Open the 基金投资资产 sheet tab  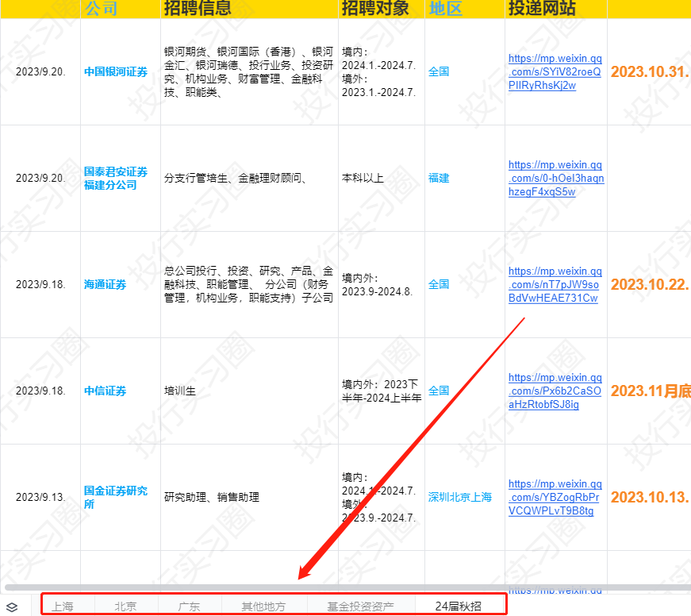pos(360,606)
